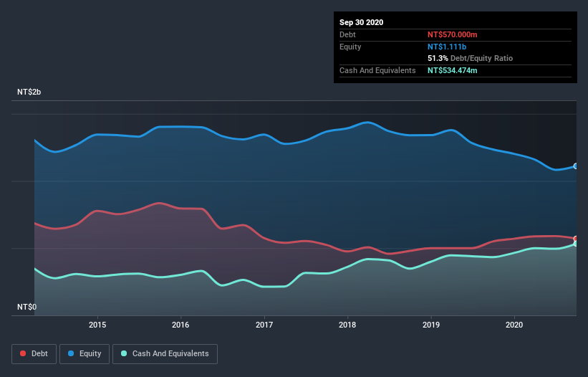Click the 2015 x-axis label
The image size is (588, 377).
97,325
